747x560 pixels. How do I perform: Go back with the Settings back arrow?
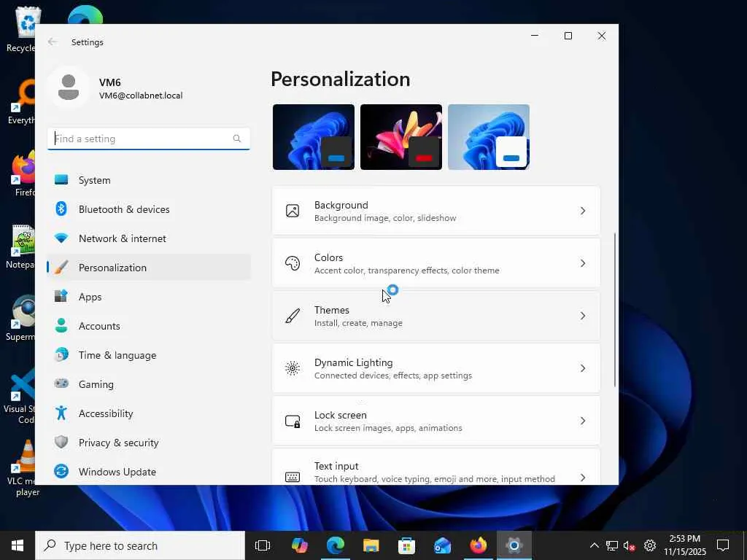click(52, 42)
